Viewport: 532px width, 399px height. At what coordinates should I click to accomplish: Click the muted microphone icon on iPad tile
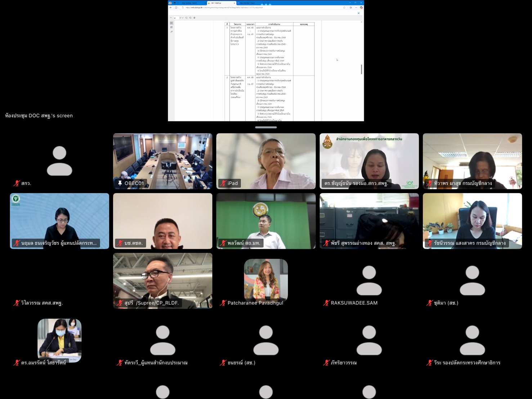[x=223, y=183]
